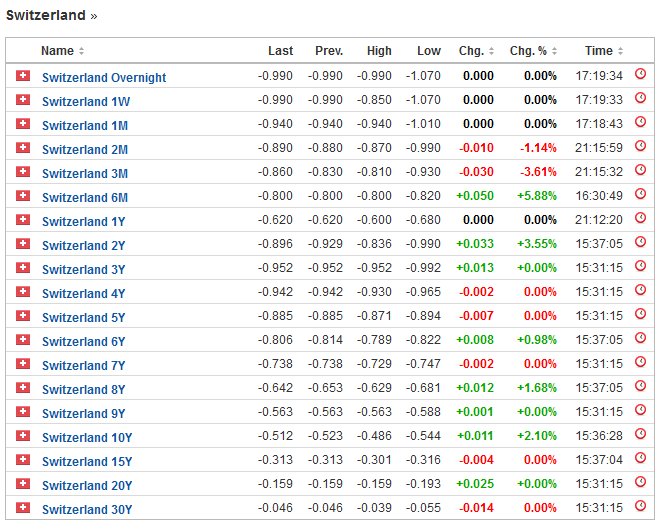This screenshot has width=660, height=530.
Task: Click the Swiss flag beside Switzerland Overnight
Action: click(x=23, y=76)
